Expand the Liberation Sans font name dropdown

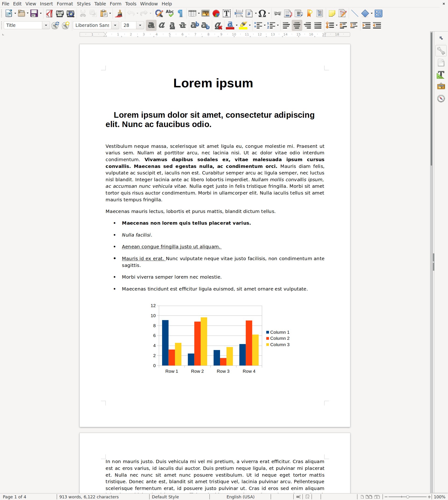click(115, 25)
